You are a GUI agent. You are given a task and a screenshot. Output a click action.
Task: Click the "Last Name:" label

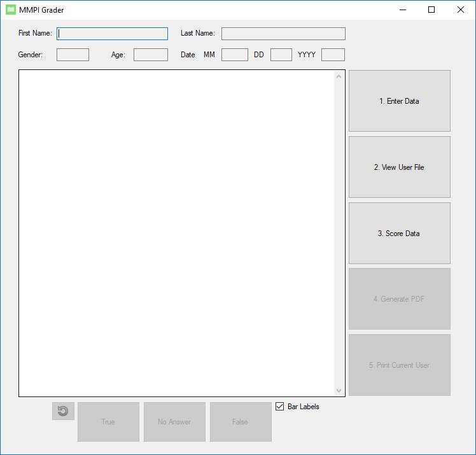(x=198, y=33)
